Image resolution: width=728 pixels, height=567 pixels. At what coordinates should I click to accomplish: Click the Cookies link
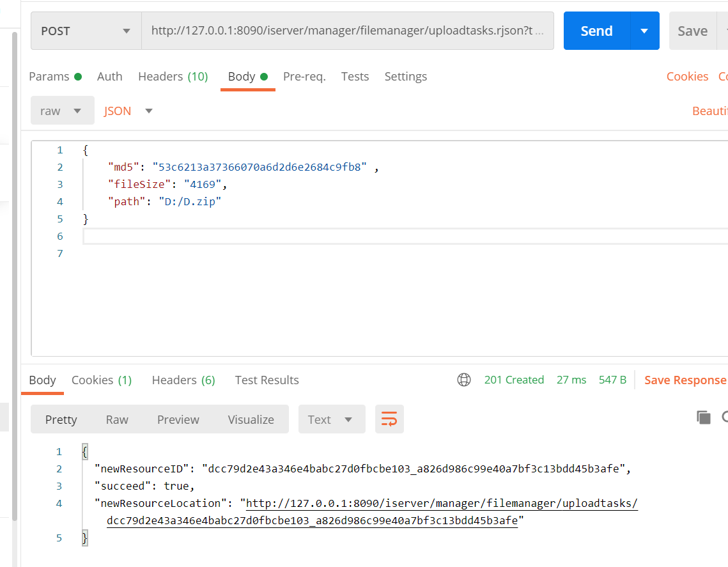[687, 77]
